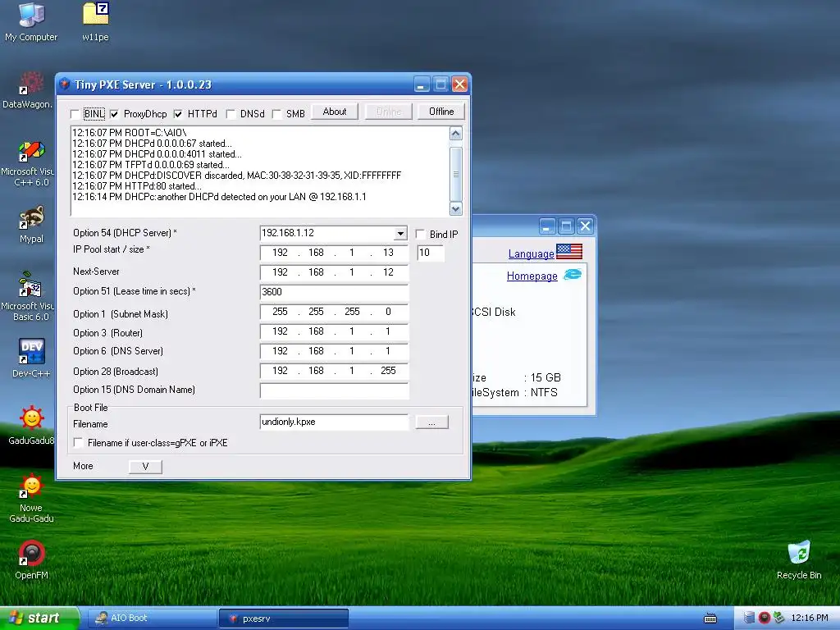Switch to pxesrv taskbar item
This screenshot has width=840, height=630.
[284, 619]
